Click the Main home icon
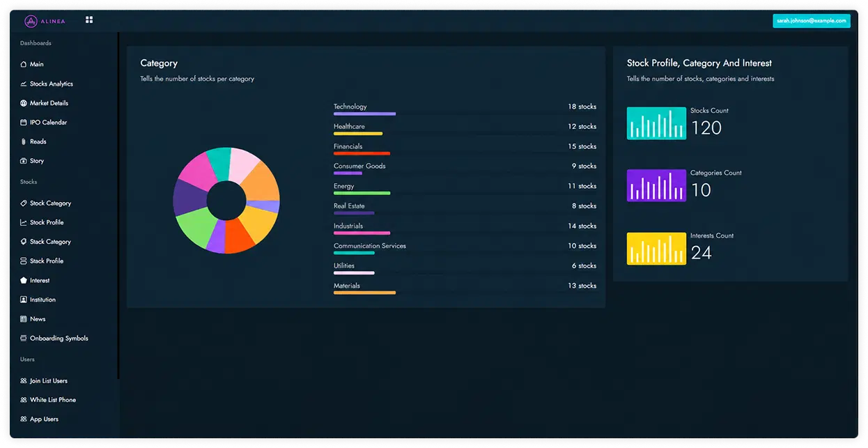Viewport: 868px width, 448px height. tap(24, 64)
